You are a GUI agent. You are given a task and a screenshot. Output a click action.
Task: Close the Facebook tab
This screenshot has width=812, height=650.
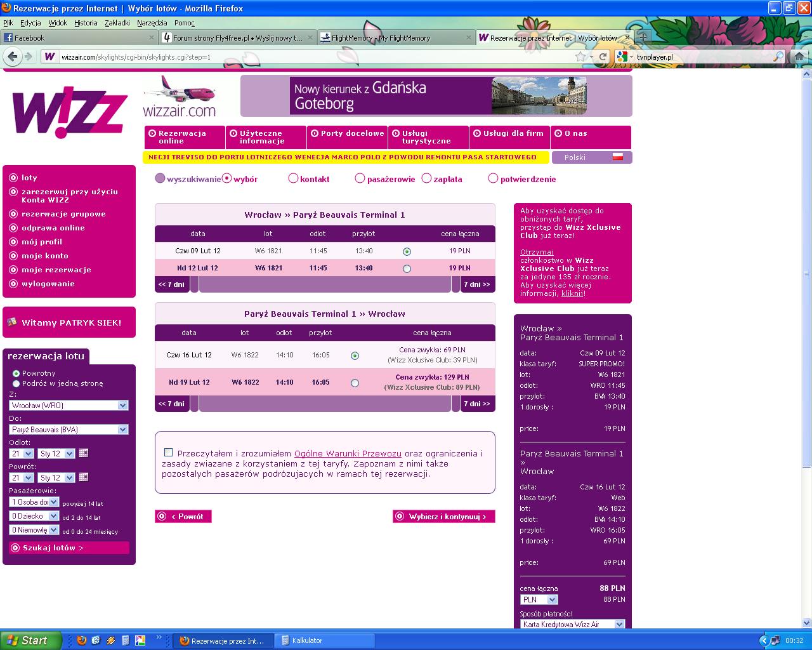[x=151, y=37]
